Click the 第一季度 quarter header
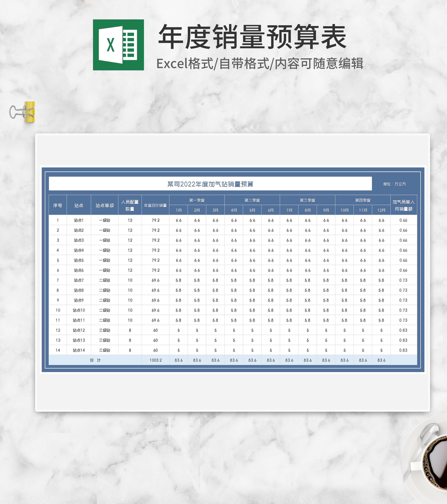The height and width of the screenshot is (504, 447). (x=197, y=200)
